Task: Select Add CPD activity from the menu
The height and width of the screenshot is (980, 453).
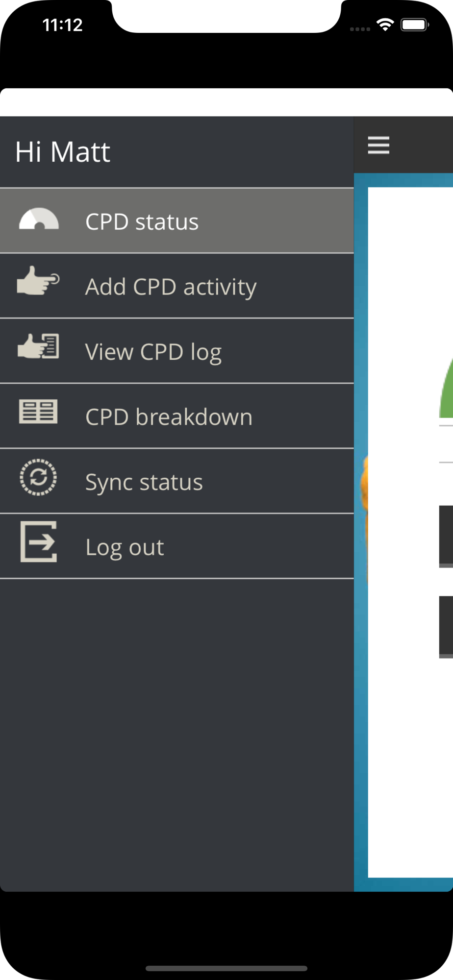Action: pyautogui.click(x=177, y=286)
